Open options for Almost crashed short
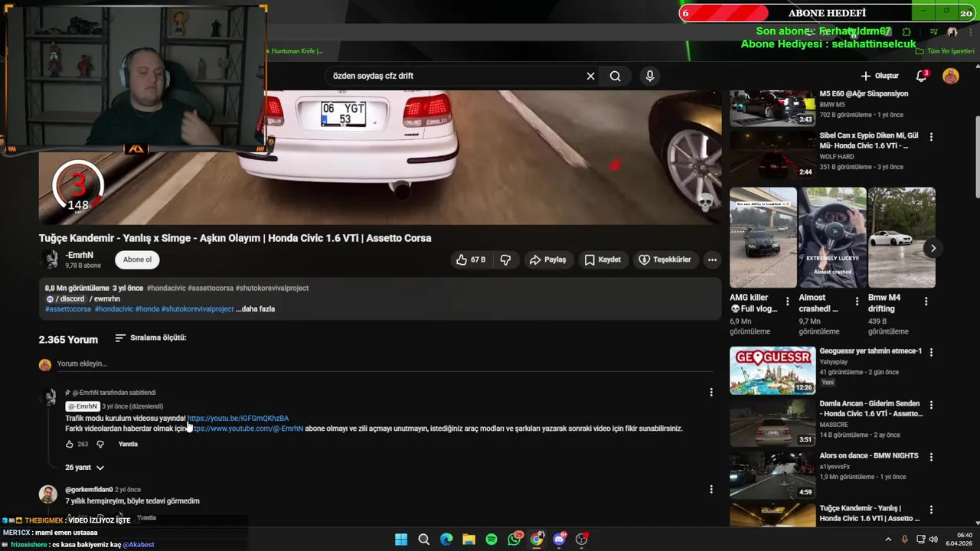 click(857, 302)
